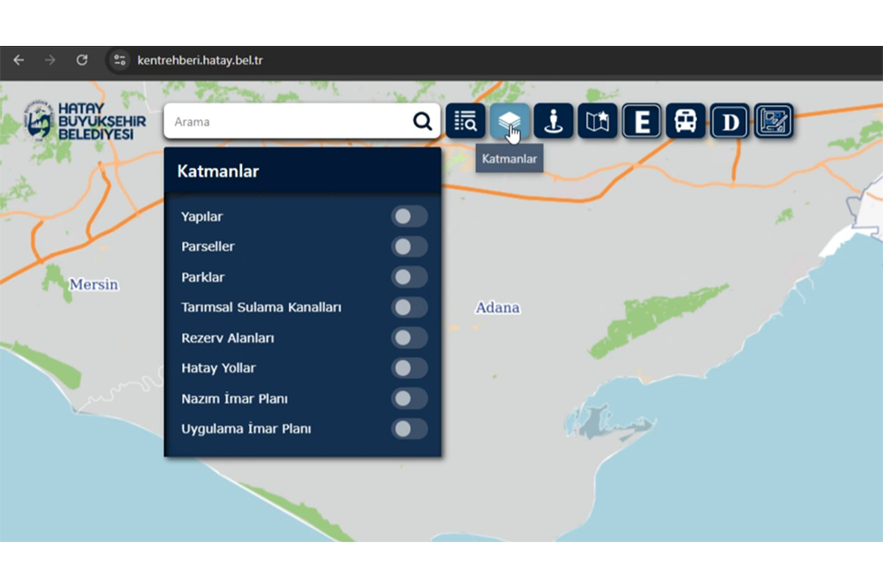Reload the page with browser refresh button
Viewport: 883px width, 588px height.
tap(82, 60)
